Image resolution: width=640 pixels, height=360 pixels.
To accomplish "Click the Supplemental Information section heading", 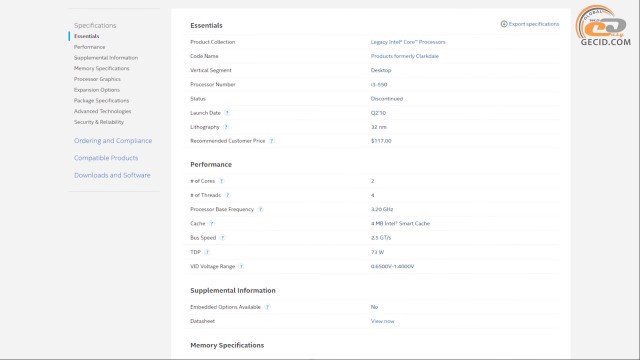I will point(233,291).
